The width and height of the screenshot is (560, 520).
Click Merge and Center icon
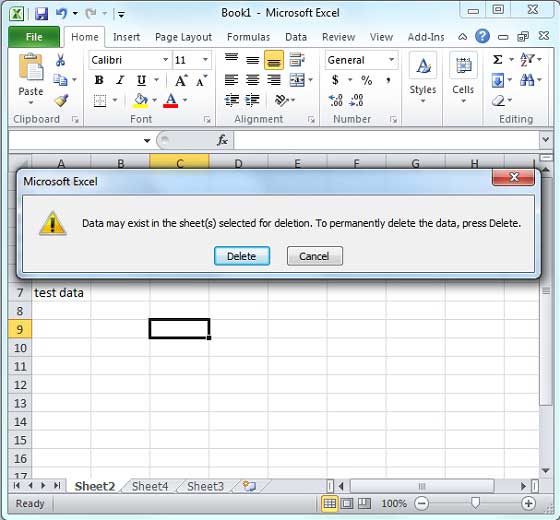297,80
